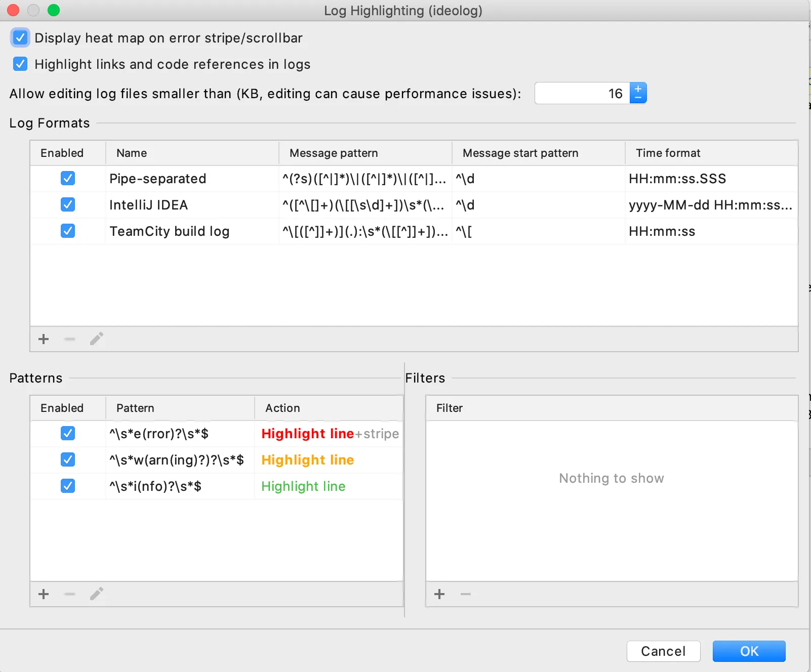Screen dimensions: 811x672
Task: Add a new highlighting pattern
Action: coord(44,594)
